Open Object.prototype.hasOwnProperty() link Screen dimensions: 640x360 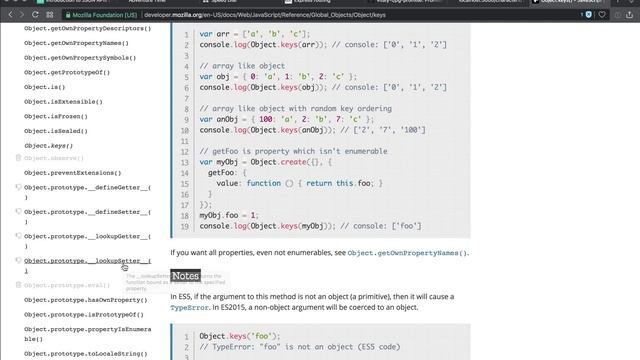[86, 300]
